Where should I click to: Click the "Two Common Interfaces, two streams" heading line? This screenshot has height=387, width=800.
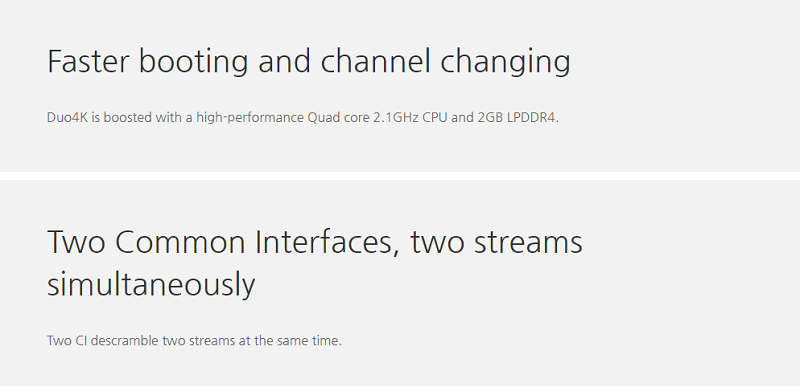pyautogui.click(x=315, y=242)
